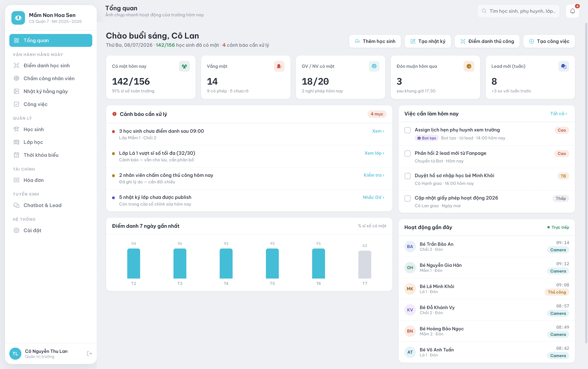Check the Assign lịch hẹn phụ huynh task
588x369 pixels.
click(408, 130)
